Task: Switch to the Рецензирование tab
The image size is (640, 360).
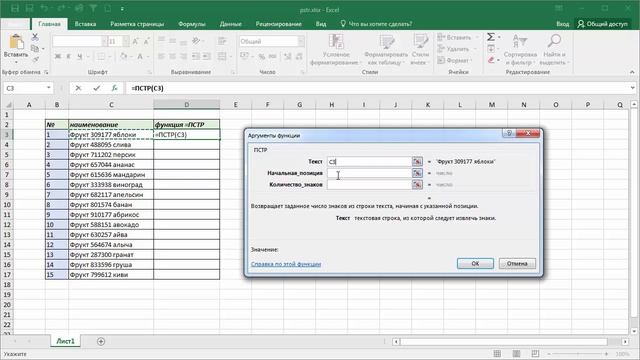Action: click(x=278, y=24)
